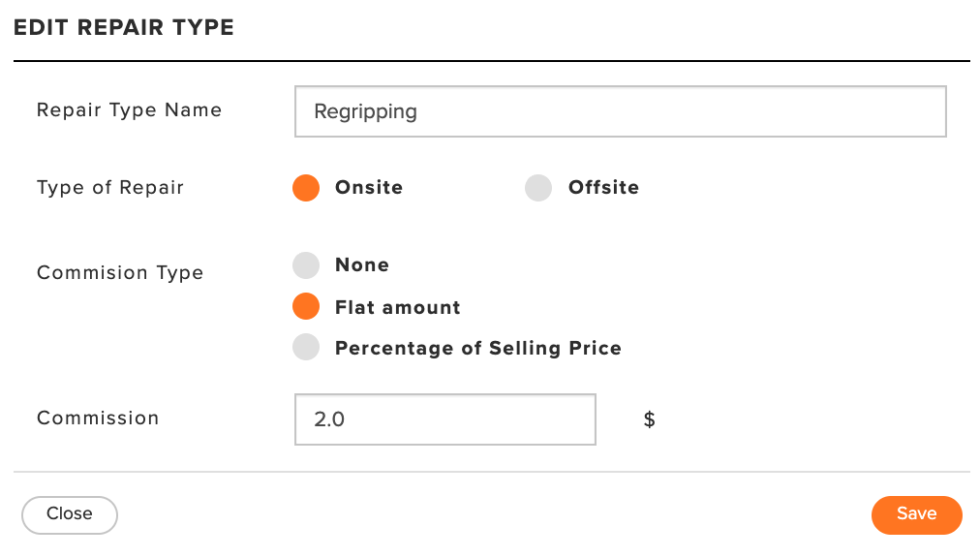980x558 pixels.
Task: Click the Percentage of Selling Price text
Action: click(x=478, y=349)
